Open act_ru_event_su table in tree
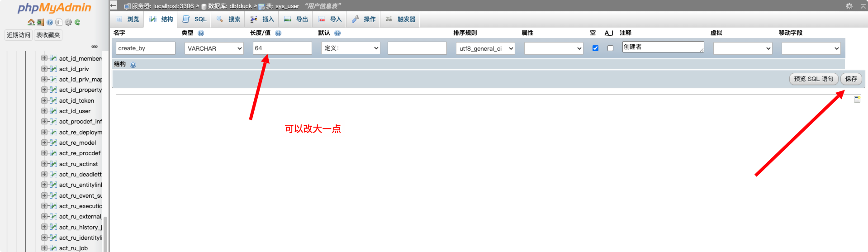 pyautogui.click(x=81, y=195)
